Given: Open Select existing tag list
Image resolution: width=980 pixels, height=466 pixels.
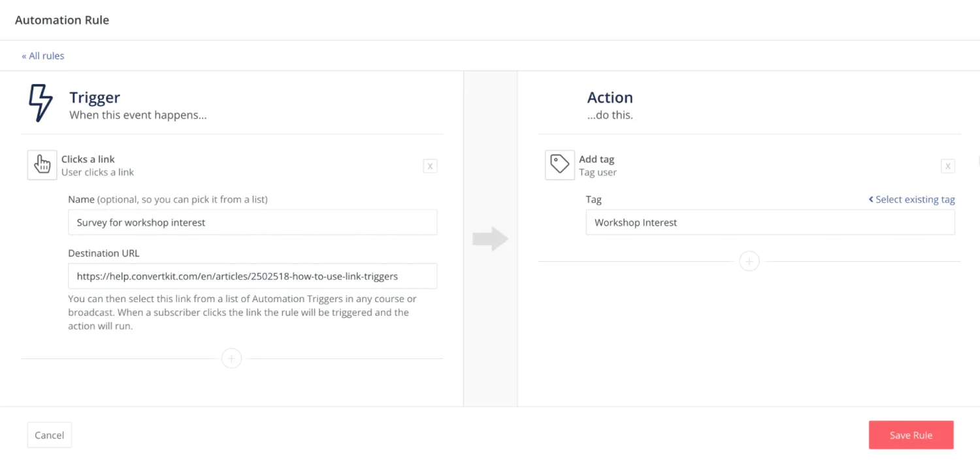Looking at the screenshot, I should [911, 200].
